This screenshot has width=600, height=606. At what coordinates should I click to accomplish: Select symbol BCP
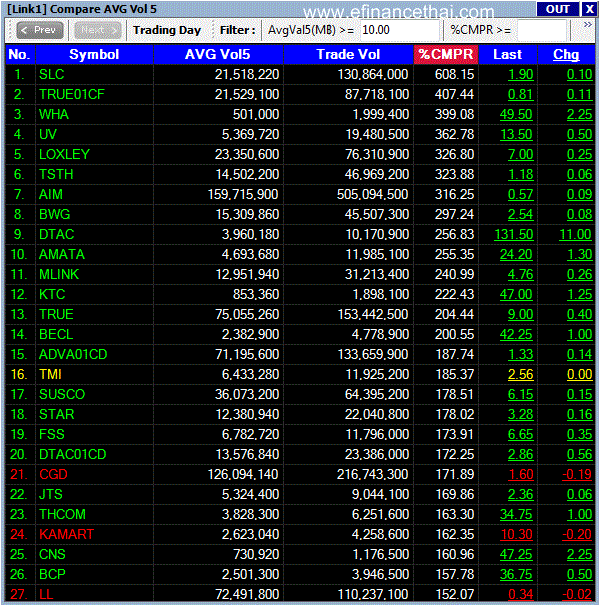(52, 575)
